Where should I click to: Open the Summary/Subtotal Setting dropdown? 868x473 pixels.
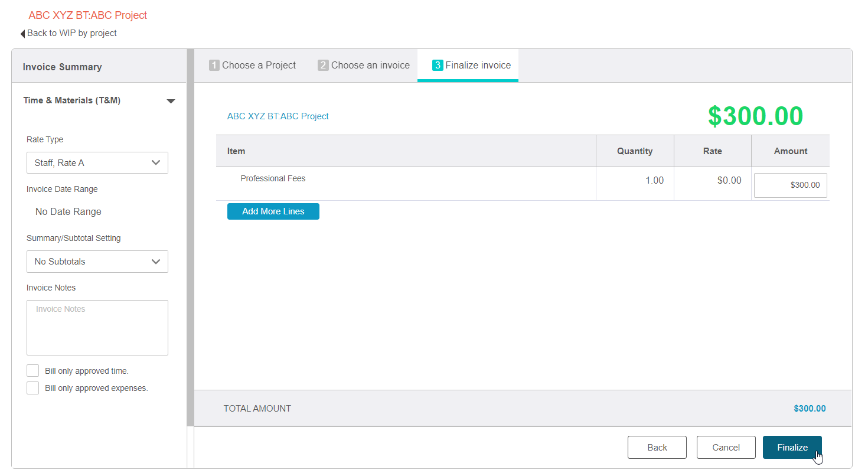tap(97, 262)
